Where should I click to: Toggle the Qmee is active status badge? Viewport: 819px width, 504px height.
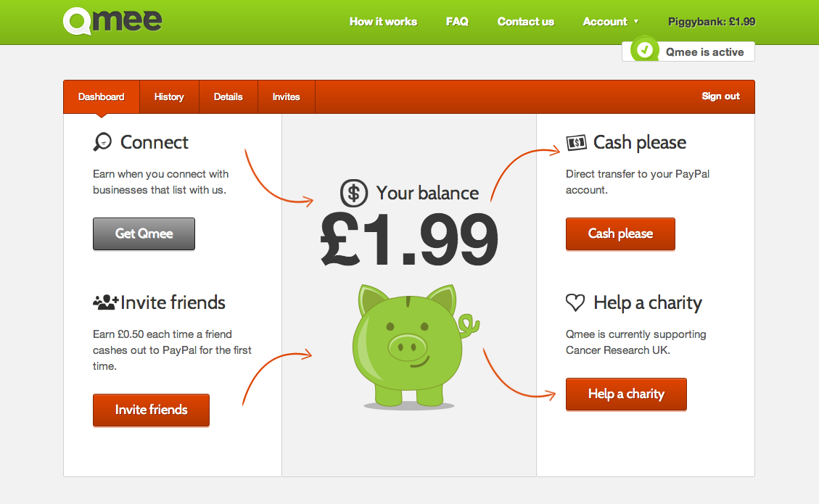point(688,51)
